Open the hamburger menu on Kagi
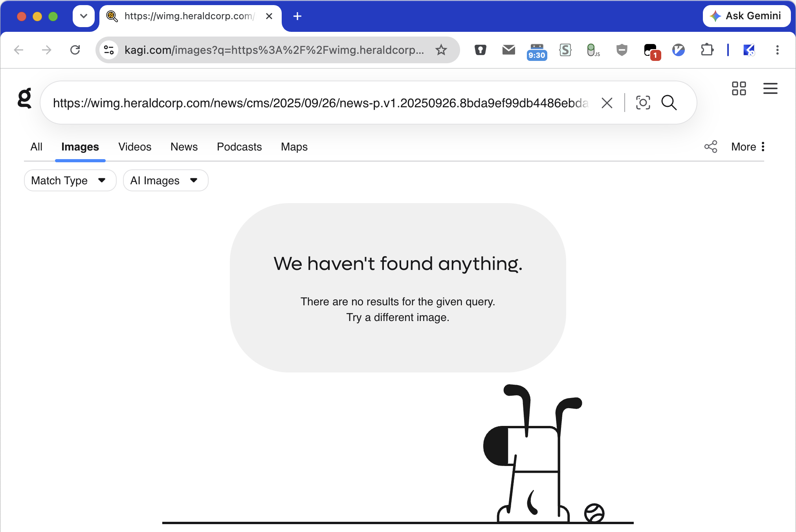The width and height of the screenshot is (796, 532). point(770,88)
